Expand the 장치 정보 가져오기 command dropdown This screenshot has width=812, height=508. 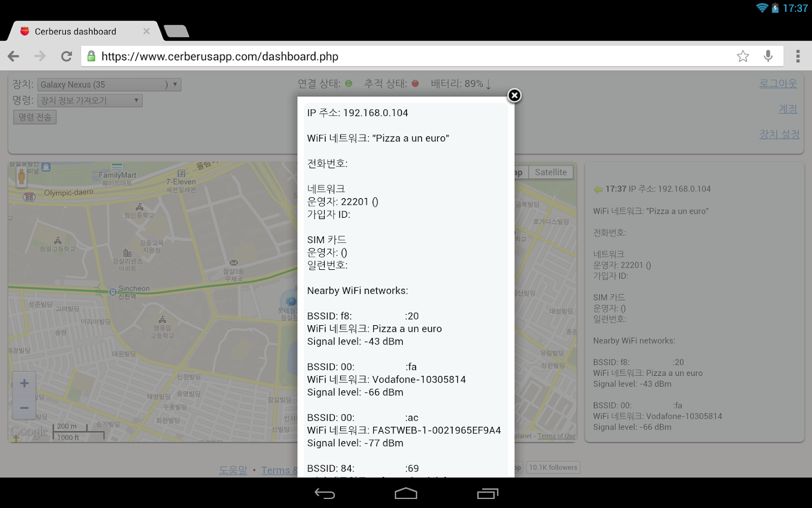[x=89, y=100]
